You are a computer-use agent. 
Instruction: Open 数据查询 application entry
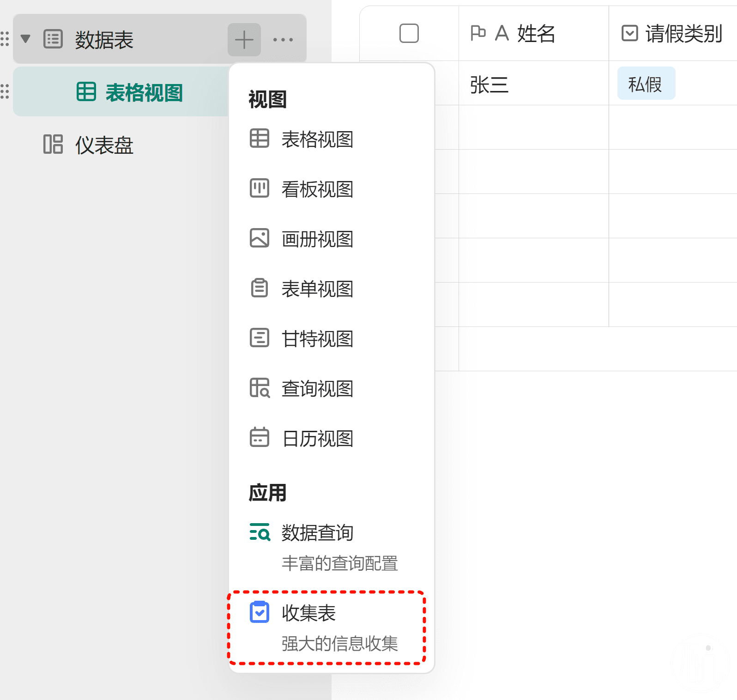(x=317, y=533)
